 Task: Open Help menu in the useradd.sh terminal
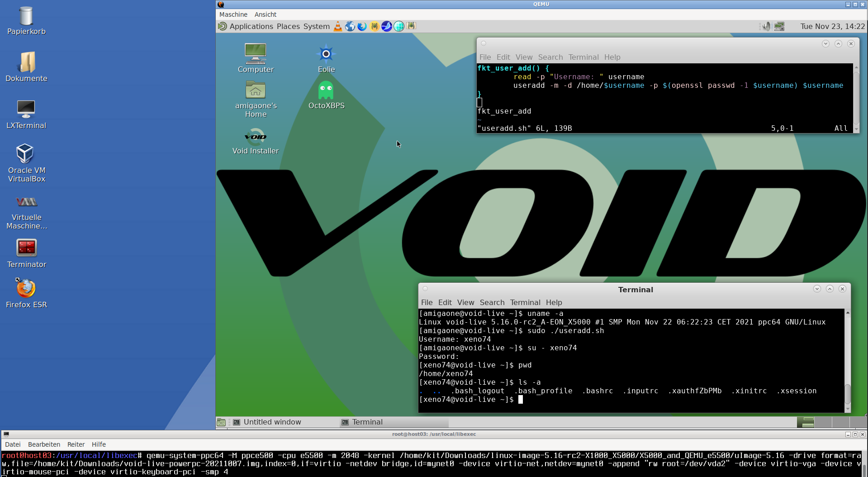click(x=612, y=57)
